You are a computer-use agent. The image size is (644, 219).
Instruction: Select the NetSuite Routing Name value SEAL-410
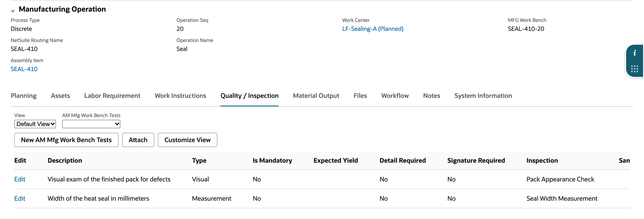coord(24,49)
